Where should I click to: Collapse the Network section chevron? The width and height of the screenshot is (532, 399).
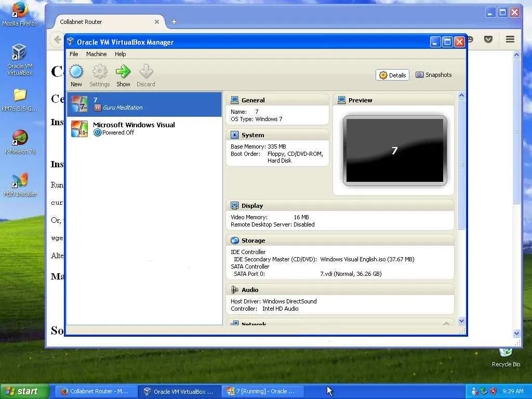(446, 323)
